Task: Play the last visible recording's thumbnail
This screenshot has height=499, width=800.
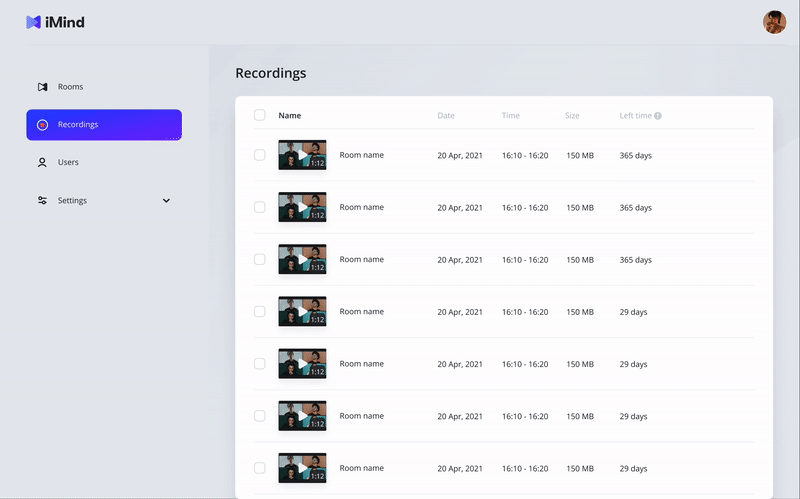Action: [x=302, y=468]
